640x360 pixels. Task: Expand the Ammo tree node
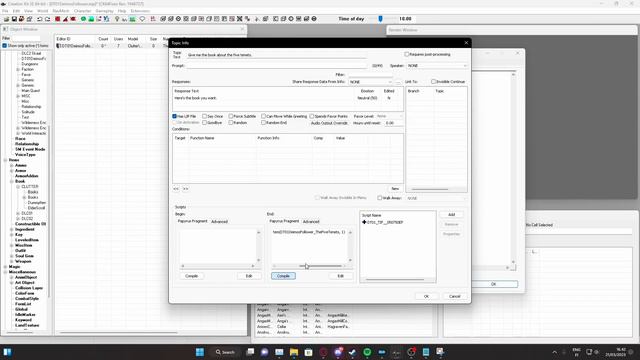(12, 165)
